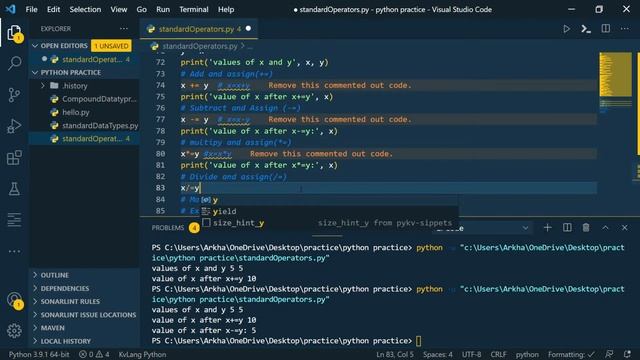Click the run-in-terminal icon in editor toolbar
The image size is (640, 360).
586,29
